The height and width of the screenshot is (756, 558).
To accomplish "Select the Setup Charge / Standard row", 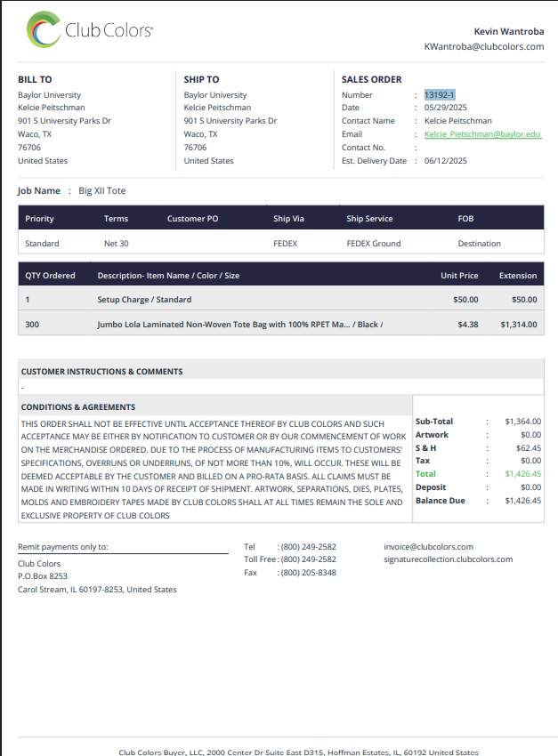I will click(x=281, y=300).
